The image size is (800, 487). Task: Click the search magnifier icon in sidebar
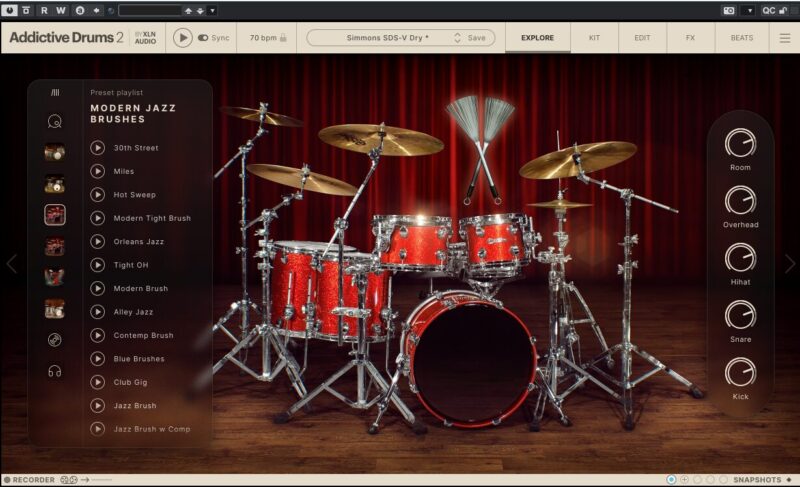click(55, 121)
